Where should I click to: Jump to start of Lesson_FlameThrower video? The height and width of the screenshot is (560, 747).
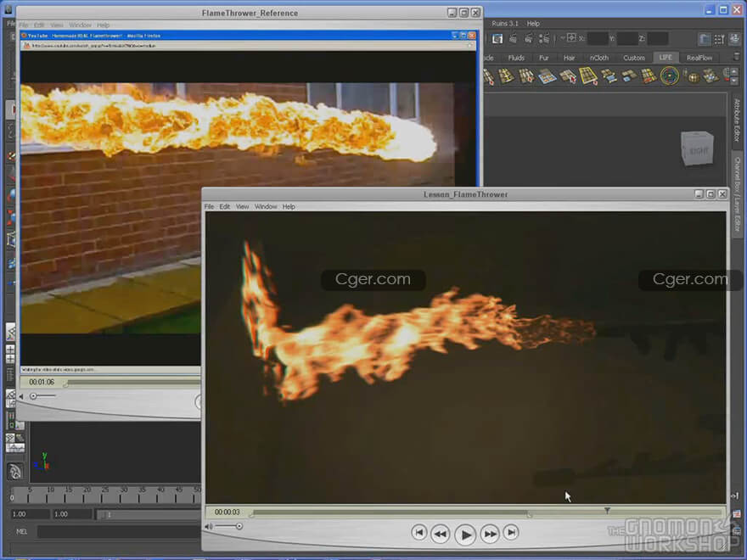[418, 532]
